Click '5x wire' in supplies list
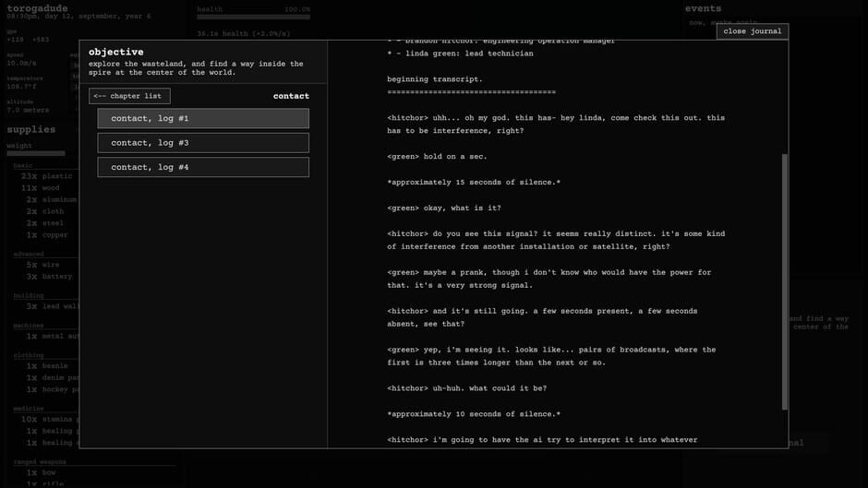This screenshot has width=868, height=488. tap(42, 265)
